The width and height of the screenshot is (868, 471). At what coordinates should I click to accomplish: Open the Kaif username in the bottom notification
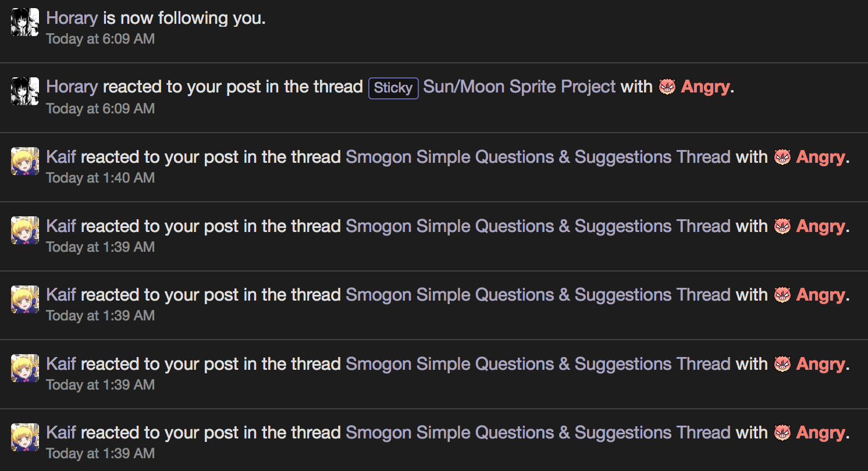(x=61, y=433)
